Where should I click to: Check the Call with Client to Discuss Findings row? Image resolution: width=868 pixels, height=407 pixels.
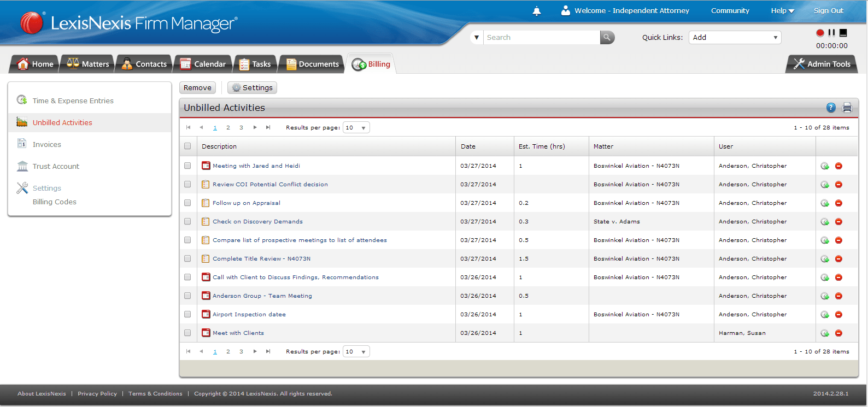pyautogui.click(x=187, y=277)
